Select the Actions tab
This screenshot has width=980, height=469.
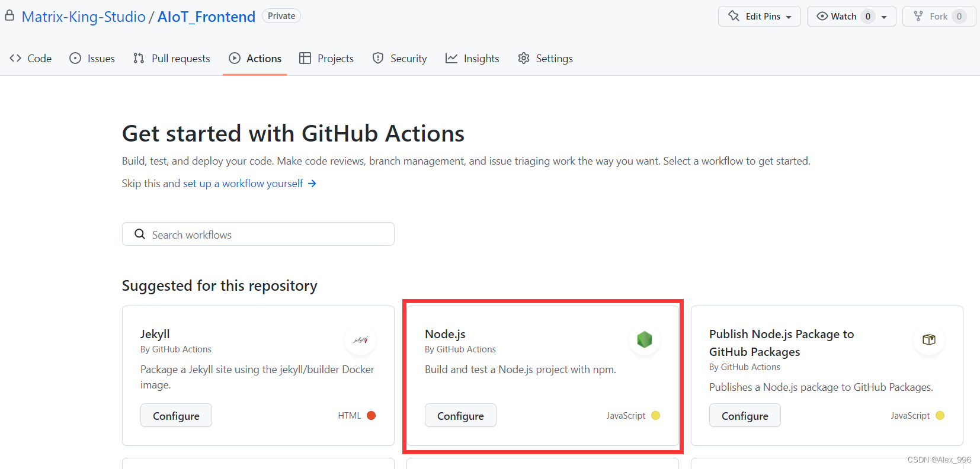(255, 58)
